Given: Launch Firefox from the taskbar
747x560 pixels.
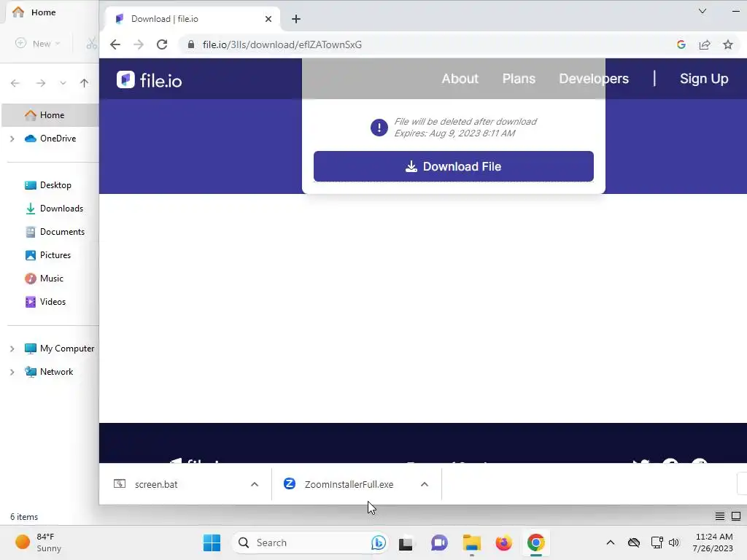Looking at the screenshot, I should [503, 542].
